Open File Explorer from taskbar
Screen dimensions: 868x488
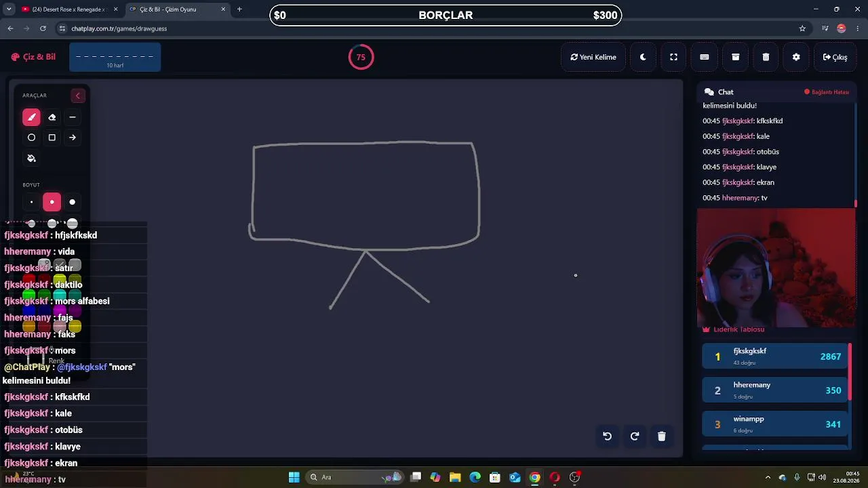(x=455, y=477)
